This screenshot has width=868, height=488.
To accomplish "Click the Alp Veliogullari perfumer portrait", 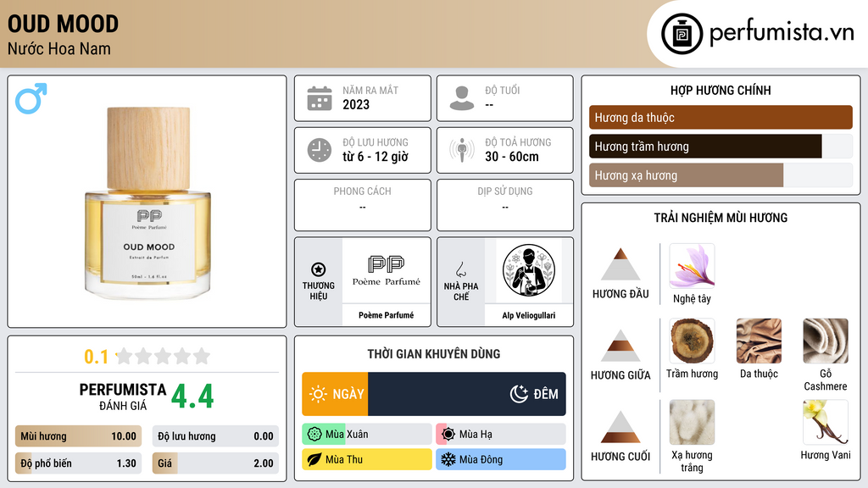I will point(529,270).
